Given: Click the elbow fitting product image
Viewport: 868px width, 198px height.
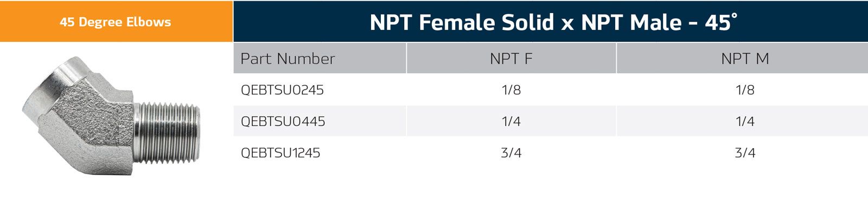Looking at the screenshot, I should point(112,117).
